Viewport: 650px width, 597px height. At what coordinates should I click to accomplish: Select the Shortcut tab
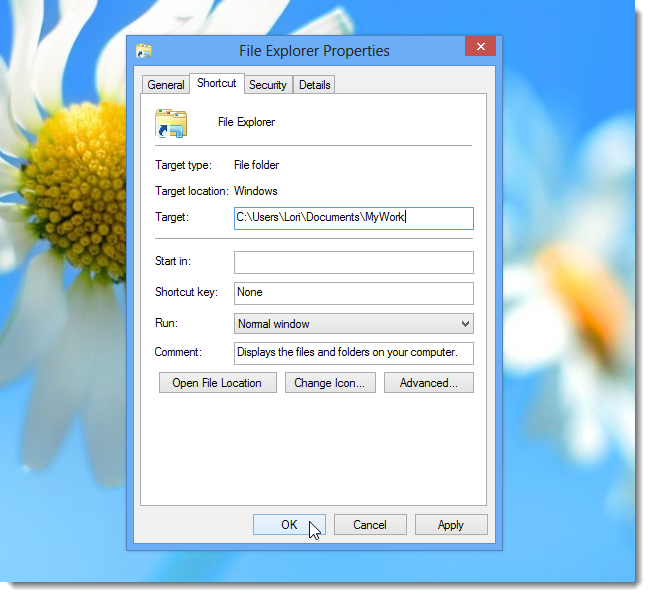[x=216, y=83]
